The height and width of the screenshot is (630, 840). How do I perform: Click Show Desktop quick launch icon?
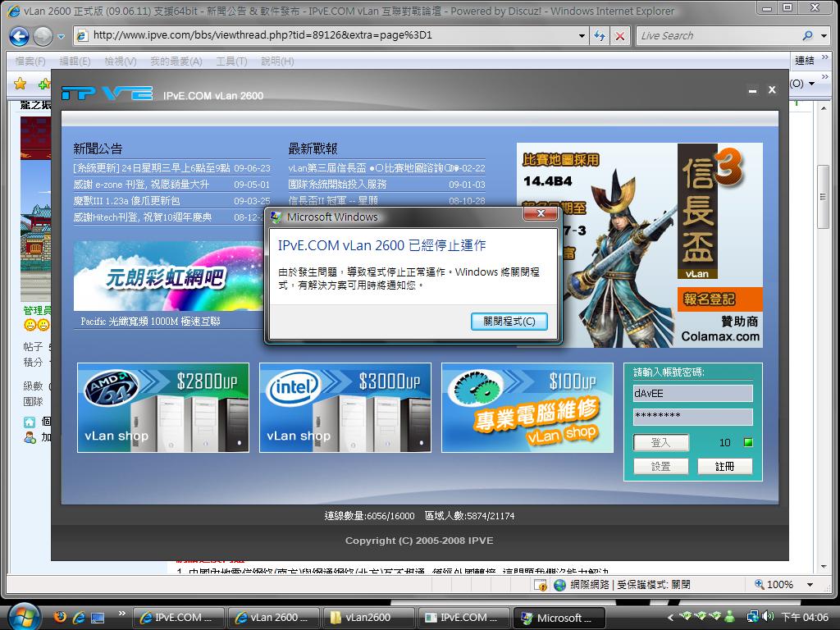(x=98, y=617)
